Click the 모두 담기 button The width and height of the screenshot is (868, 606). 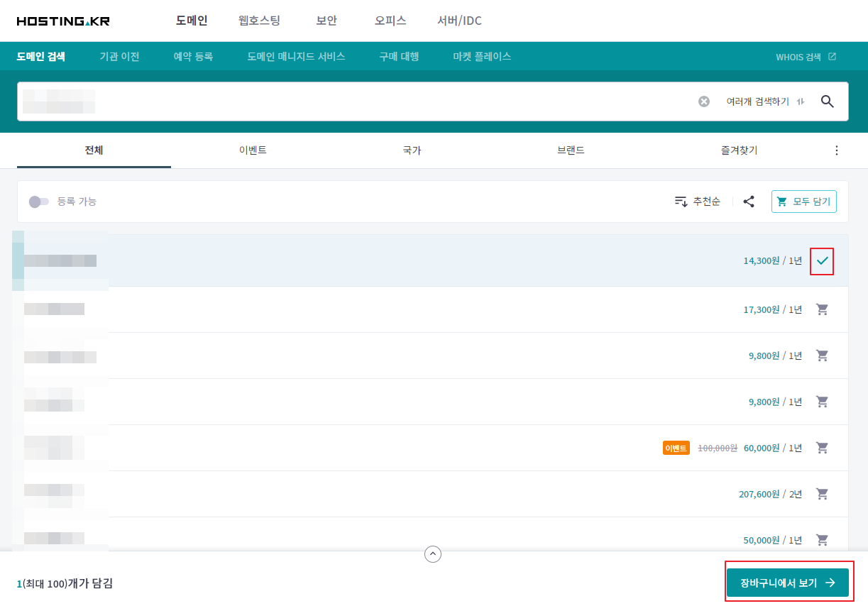(804, 202)
